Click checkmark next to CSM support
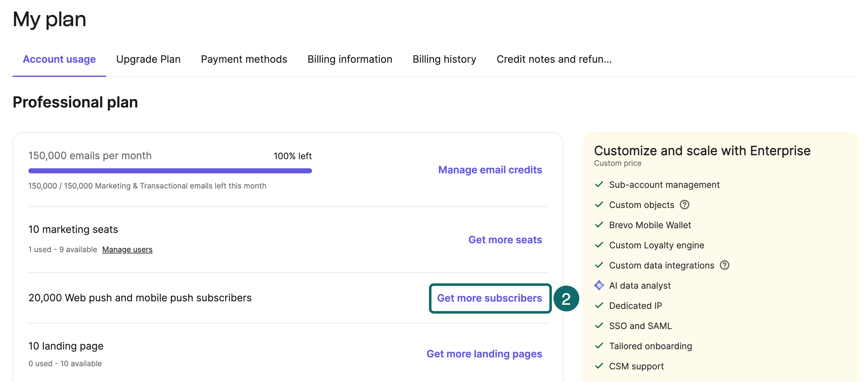 coord(599,366)
